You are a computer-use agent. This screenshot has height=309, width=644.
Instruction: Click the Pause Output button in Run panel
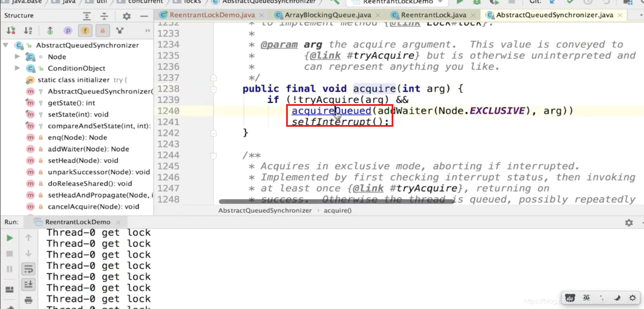(x=9, y=269)
